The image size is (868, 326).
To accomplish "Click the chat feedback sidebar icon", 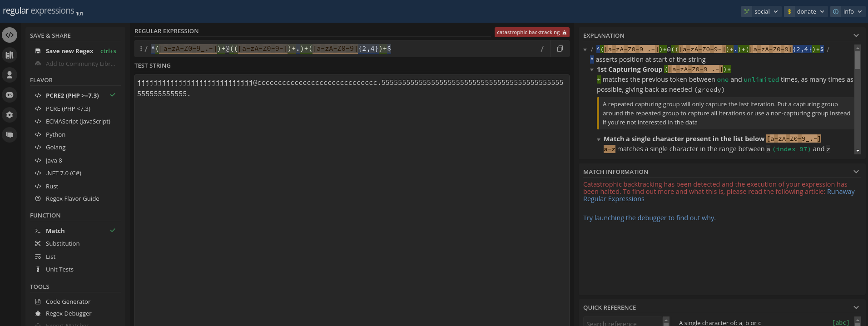I will pyautogui.click(x=10, y=135).
